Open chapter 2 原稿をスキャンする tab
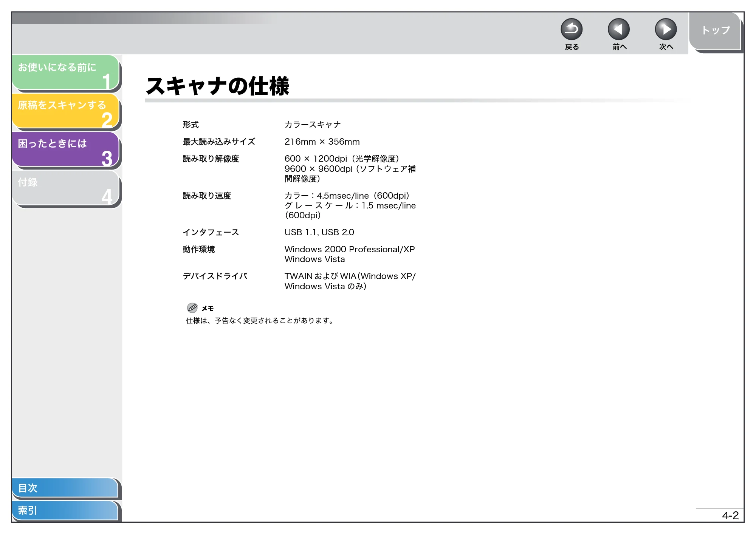This screenshot has height=534, width=756. point(66,111)
